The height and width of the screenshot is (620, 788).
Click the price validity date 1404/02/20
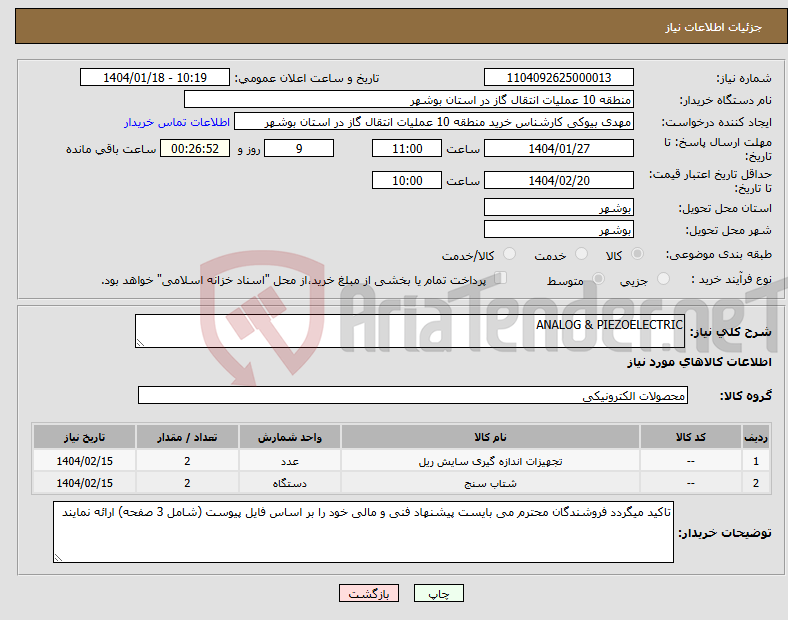pos(558,180)
